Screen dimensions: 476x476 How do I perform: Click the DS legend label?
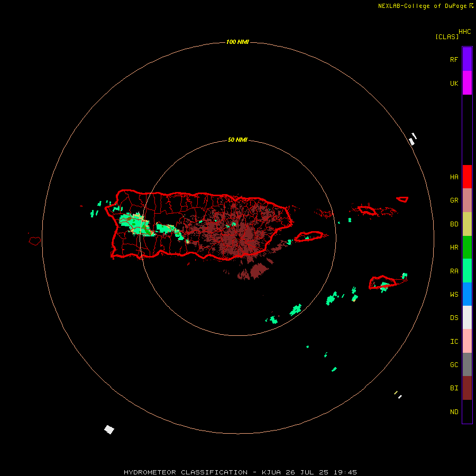tap(454, 318)
